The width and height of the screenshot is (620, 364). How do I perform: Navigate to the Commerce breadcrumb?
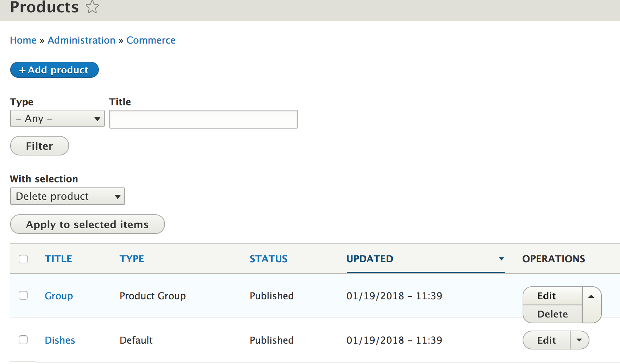(x=151, y=40)
